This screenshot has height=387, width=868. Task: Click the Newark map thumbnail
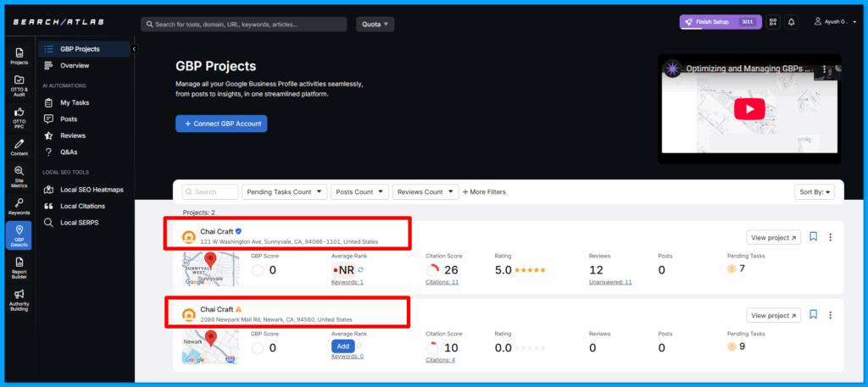(x=210, y=346)
